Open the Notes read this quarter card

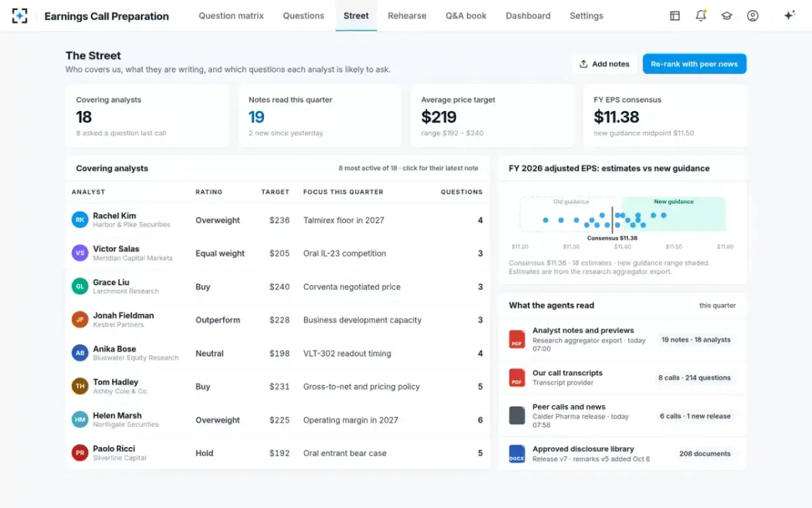(320, 116)
